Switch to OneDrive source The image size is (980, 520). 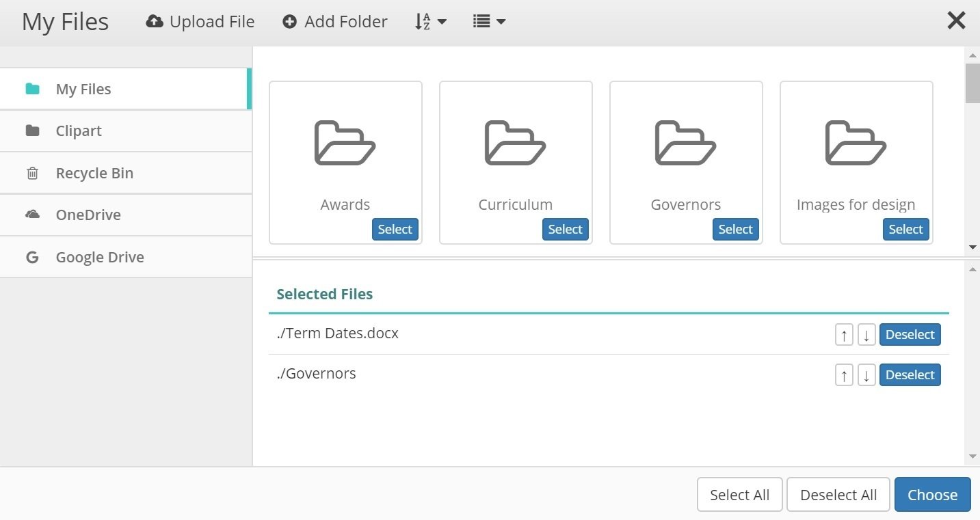pos(126,215)
